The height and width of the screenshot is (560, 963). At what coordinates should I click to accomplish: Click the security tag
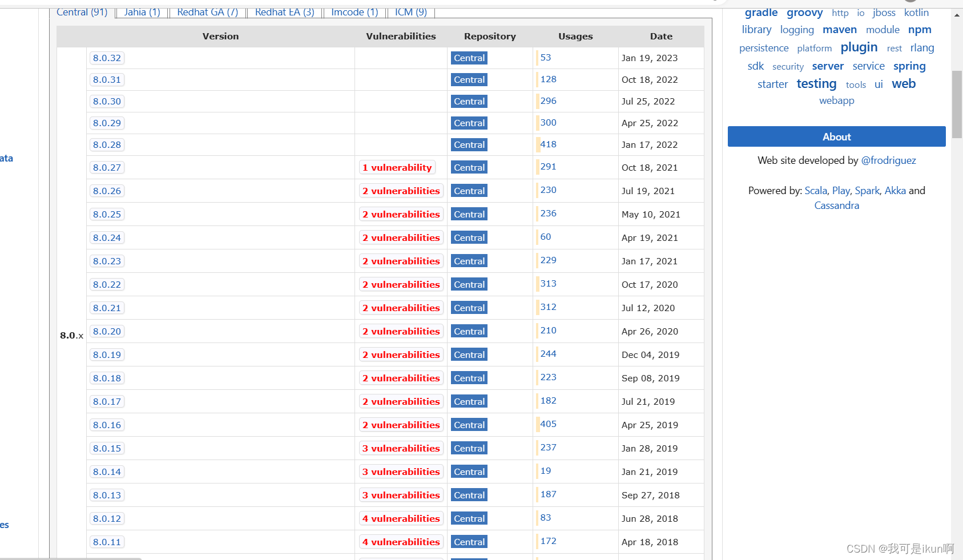pos(788,67)
